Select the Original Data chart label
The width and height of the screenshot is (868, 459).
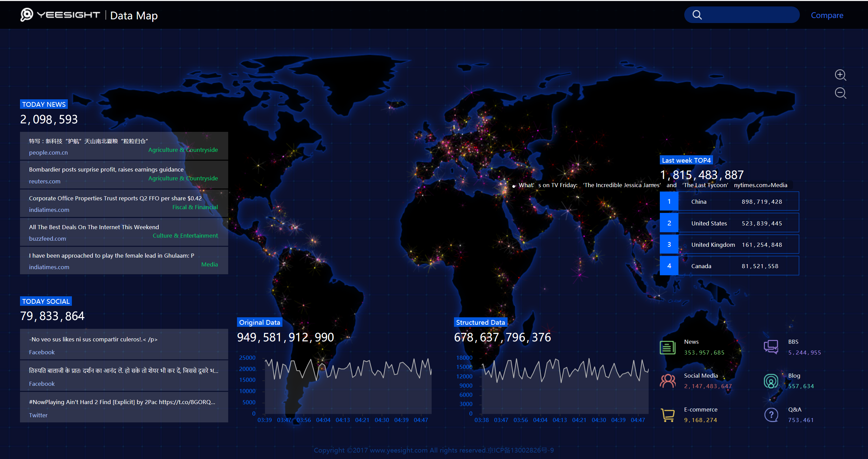[x=259, y=322]
